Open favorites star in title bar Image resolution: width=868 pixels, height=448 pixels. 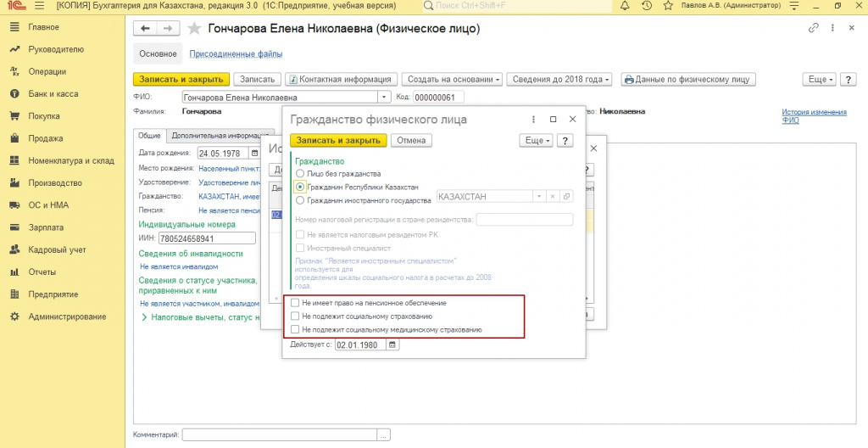click(x=668, y=6)
